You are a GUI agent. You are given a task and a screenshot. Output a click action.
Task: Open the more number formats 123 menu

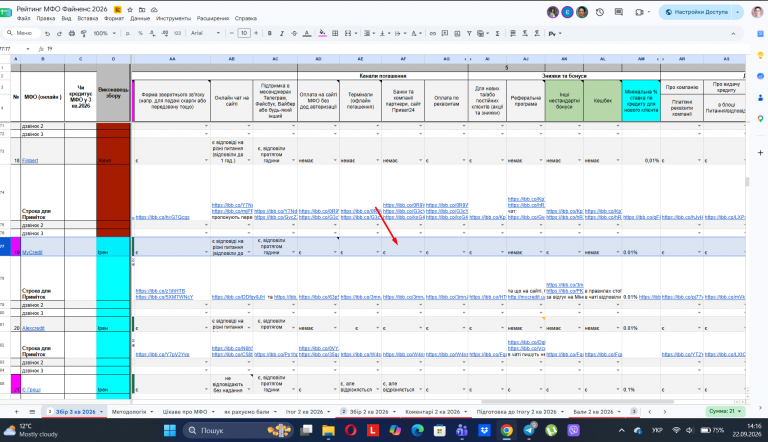pos(177,33)
